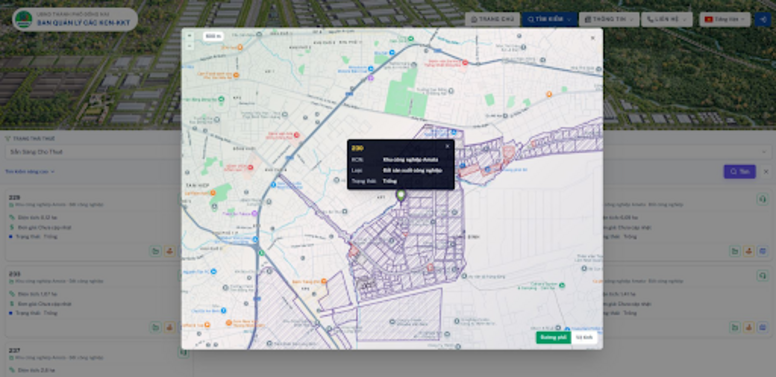The width and height of the screenshot is (776, 377).
Task: Click the orange icon on the 6,08 ha card
Action: (749, 251)
